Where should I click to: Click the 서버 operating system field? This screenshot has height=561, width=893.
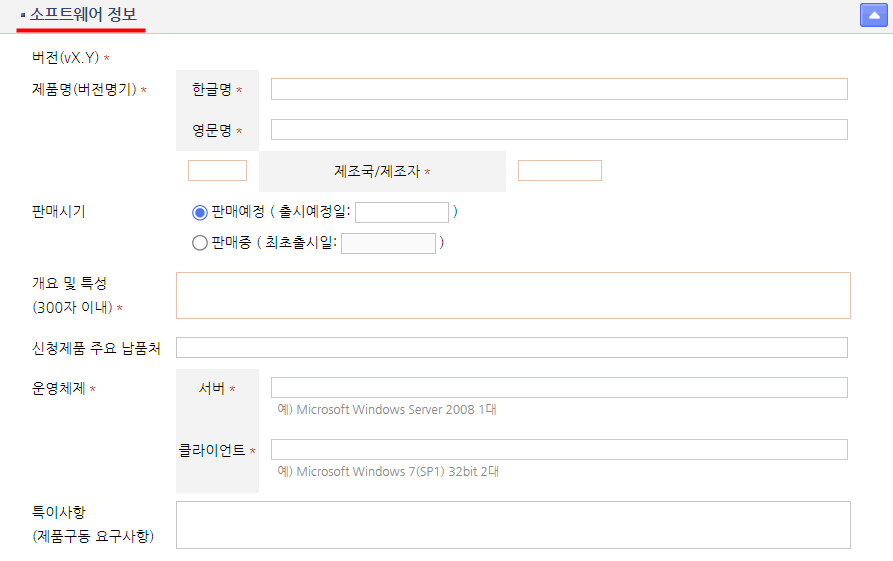point(559,387)
